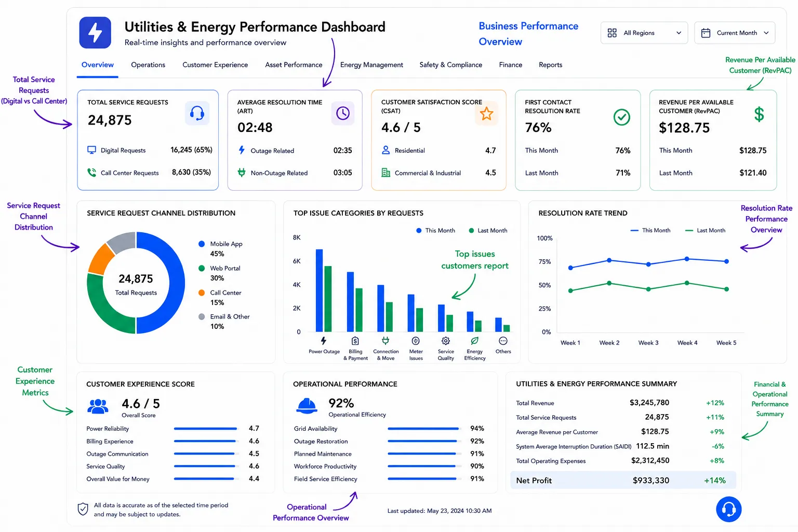
Task: Click the Last updated timestamp text
Action: click(x=440, y=511)
